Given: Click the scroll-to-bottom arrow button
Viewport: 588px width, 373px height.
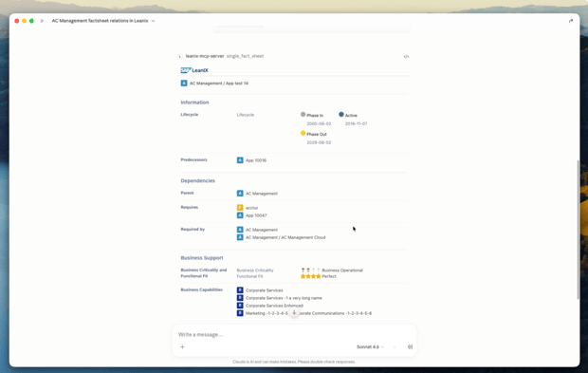Looking at the screenshot, I should coord(294,312).
